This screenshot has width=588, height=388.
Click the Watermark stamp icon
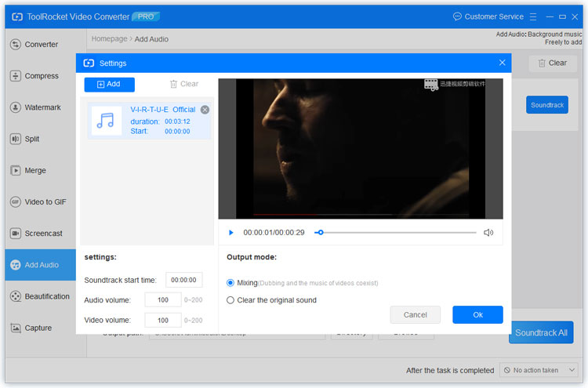[16, 107]
